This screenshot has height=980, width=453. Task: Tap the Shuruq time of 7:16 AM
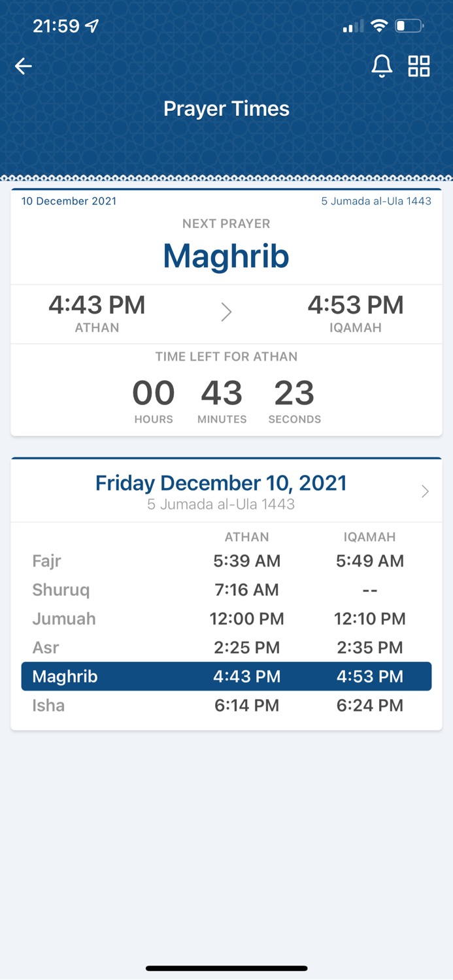tap(246, 589)
